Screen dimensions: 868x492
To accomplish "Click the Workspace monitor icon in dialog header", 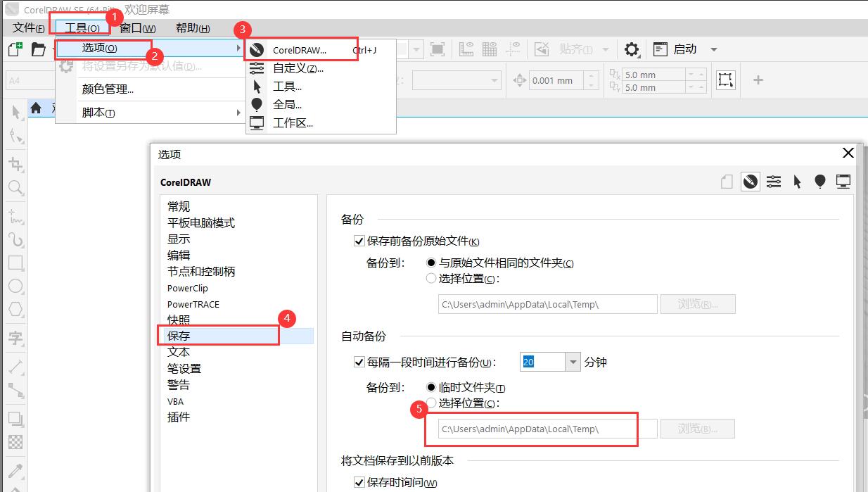I will [843, 182].
